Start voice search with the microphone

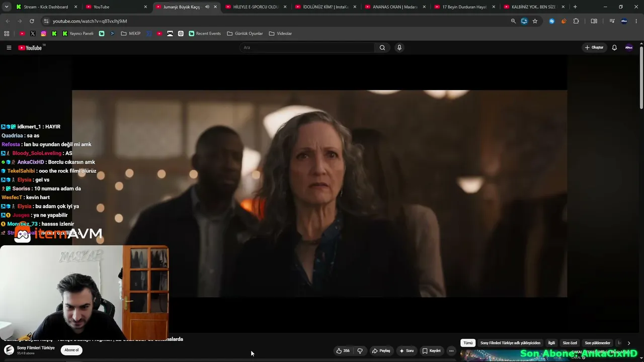(399, 48)
